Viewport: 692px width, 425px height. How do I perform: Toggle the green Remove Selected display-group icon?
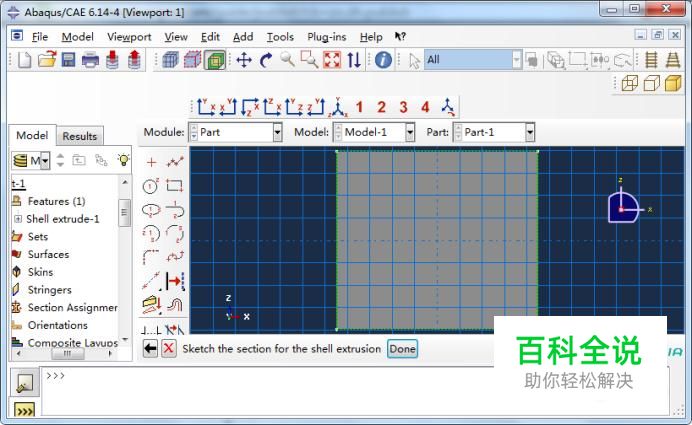click(215, 60)
